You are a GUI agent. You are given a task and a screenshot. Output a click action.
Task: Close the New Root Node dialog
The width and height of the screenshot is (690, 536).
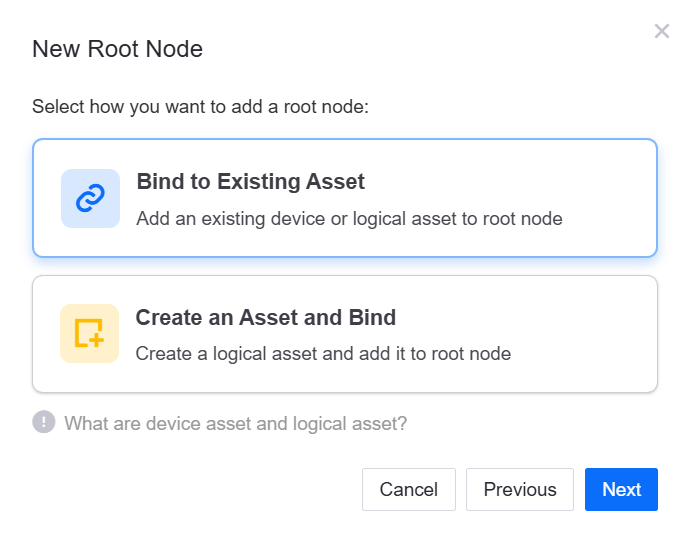(661, 31)
